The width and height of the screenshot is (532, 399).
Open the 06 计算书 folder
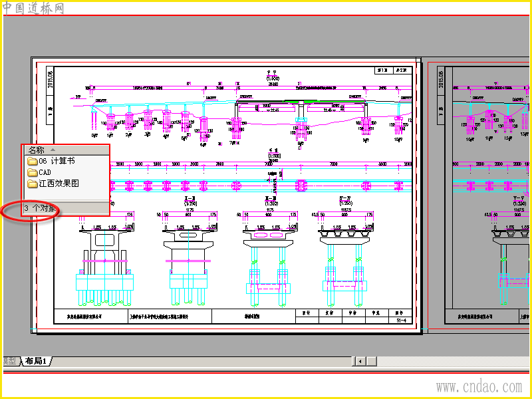tap(51, 160)
